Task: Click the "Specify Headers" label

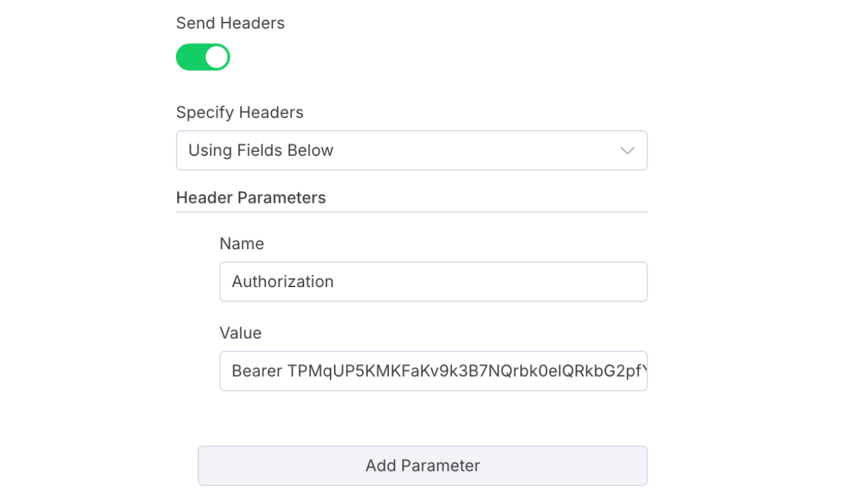Action: pos(239,113)
